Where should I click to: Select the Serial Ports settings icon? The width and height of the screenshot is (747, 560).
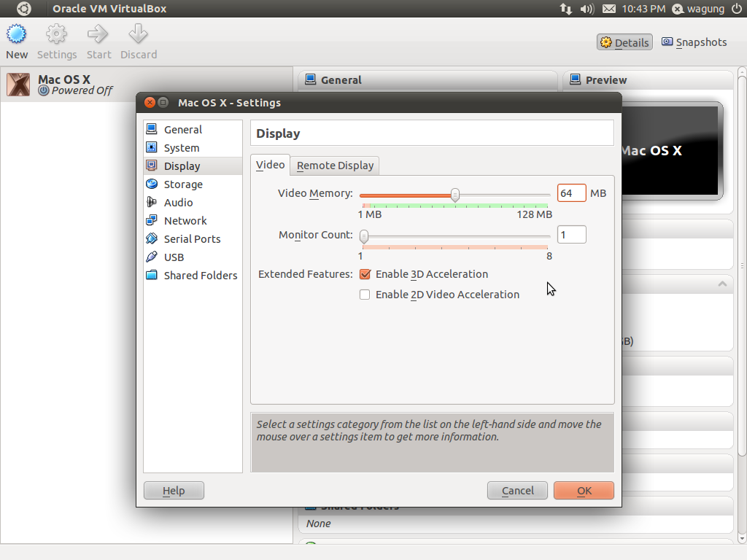tap(191, 238)
